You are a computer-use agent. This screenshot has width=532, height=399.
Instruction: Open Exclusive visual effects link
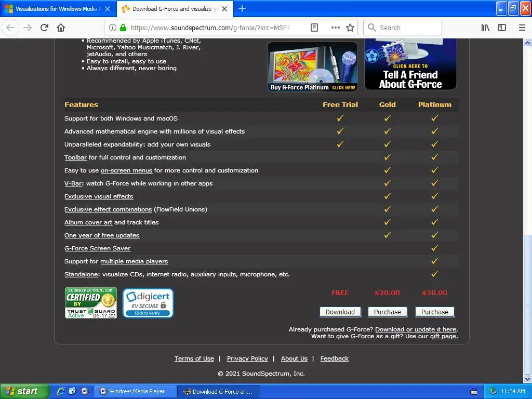pyautogui.click(x=99, y=196)
